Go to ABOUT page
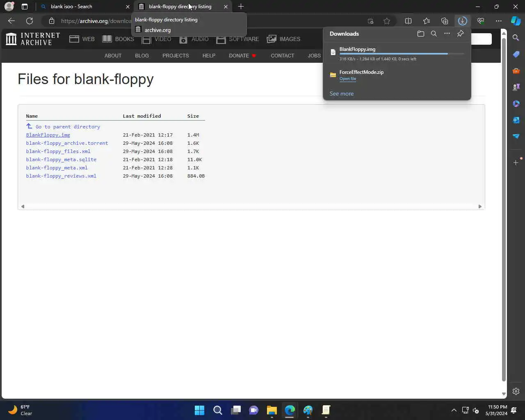Image resolution: width=525 pixels, height=420 pixels. point(113,55)
